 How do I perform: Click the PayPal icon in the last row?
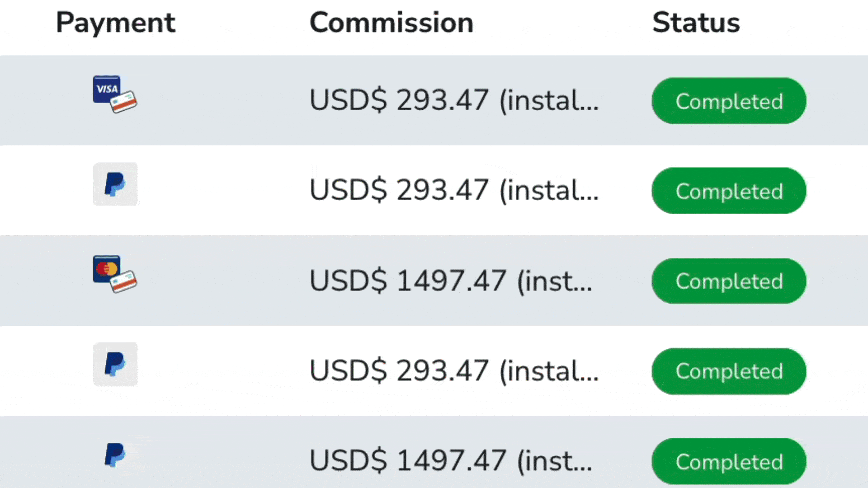pyautogui.click(x=115, y=455)
